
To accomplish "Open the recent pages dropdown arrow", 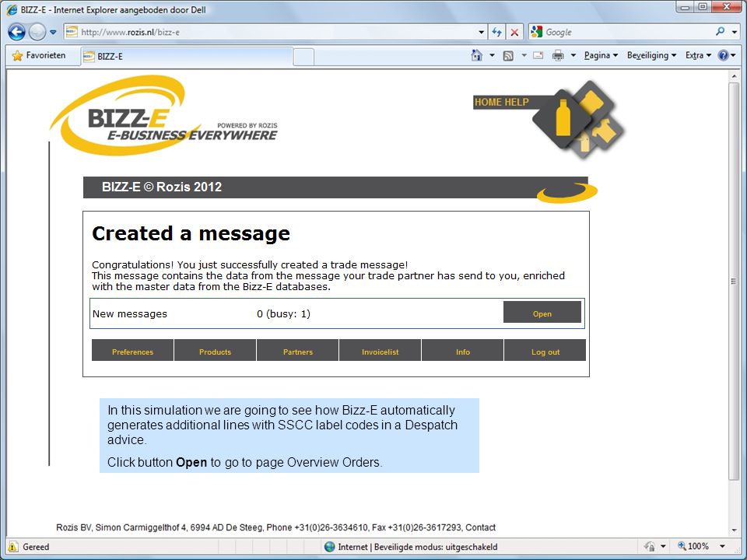I will [x=53, y=33].
